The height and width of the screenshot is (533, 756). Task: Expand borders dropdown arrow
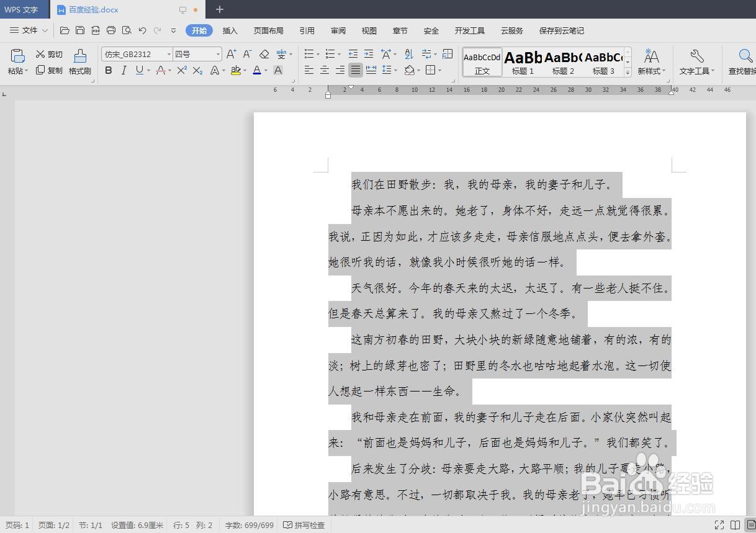(x=439, y=70)
